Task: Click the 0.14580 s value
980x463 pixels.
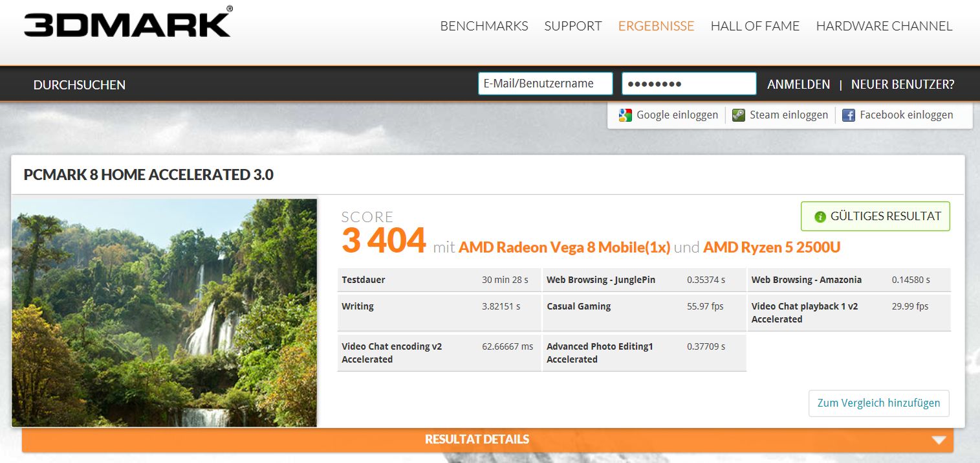Action: click(911, 280)
